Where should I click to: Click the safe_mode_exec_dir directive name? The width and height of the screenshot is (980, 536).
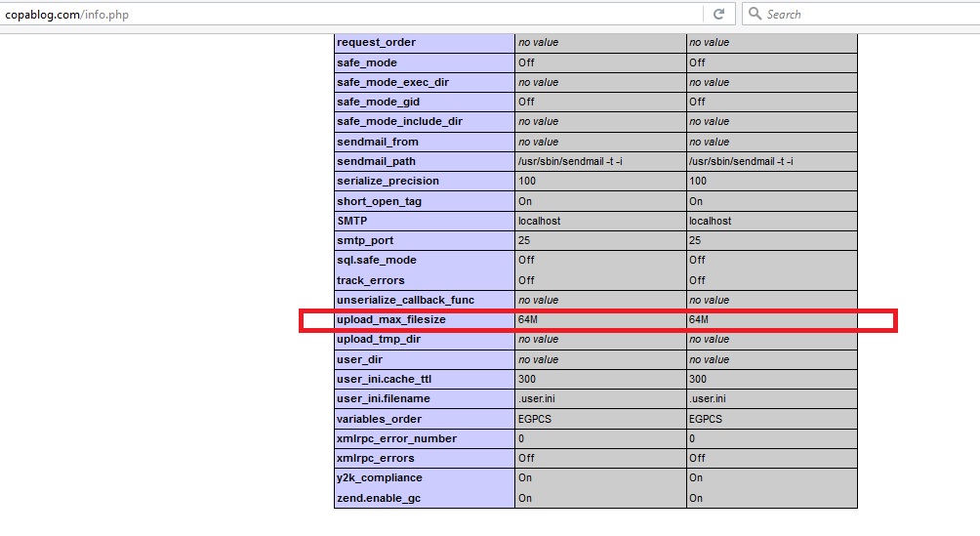(393, 83)
